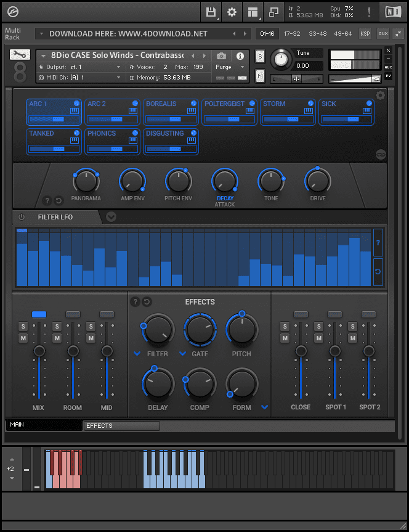This screenshot has width=409, height=532.
Task: Click the gear icon beside preset grid
Action: [x=380, y=96]
